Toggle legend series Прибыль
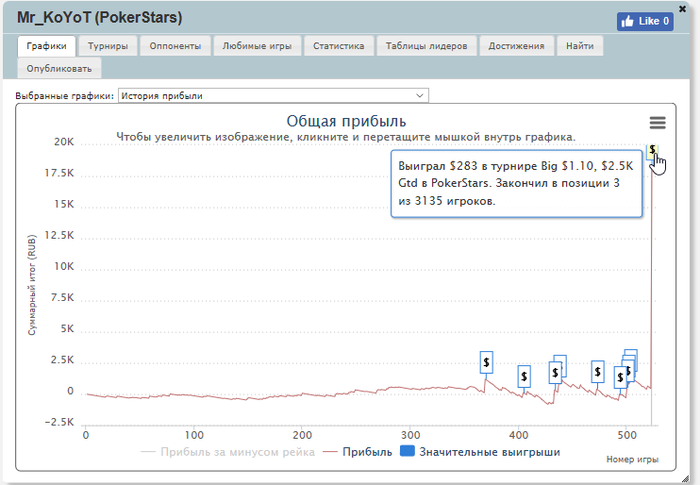Viewport: 700px width, 485px height. pyautogui.click(x=358, y=452)
